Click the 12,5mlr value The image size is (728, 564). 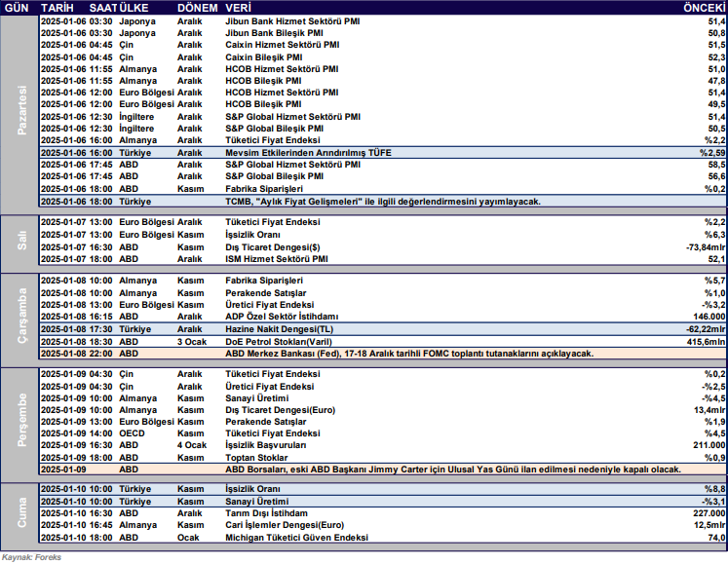pos(709,525)
